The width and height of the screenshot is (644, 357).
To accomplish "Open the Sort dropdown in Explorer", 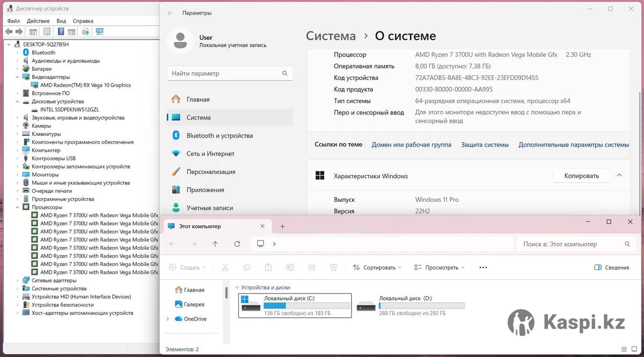I will pyautogui.click(x=377, y=267).
